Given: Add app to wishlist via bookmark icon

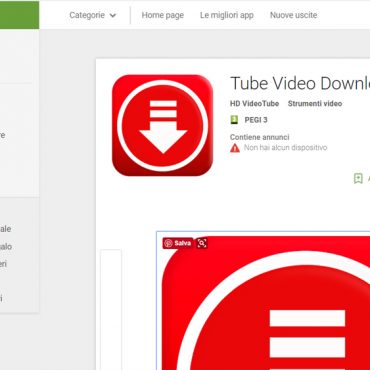Looking at the screenshot, I should coord(358,178).
